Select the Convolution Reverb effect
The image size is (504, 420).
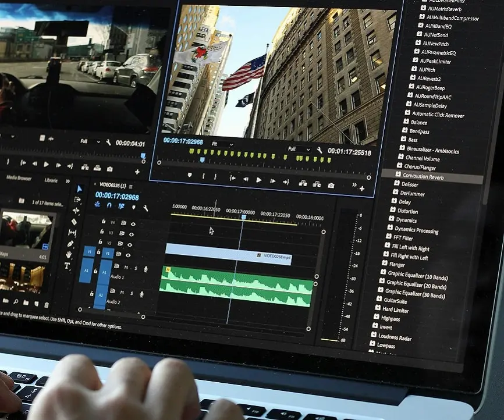pos(423,176)
